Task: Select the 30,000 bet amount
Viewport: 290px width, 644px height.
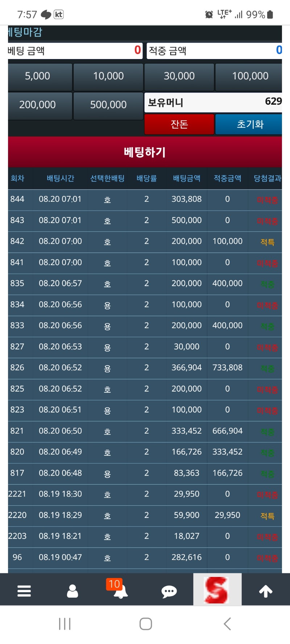Action: 179,77
